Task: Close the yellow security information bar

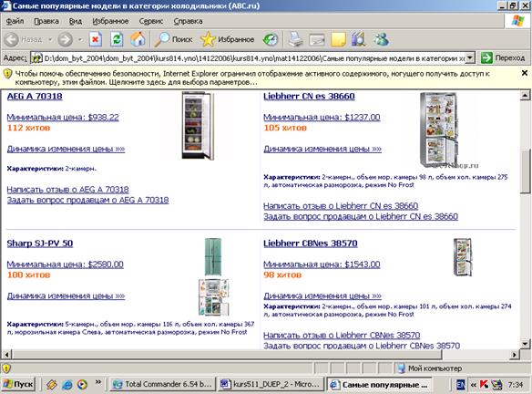Action: tap(524, 73)
